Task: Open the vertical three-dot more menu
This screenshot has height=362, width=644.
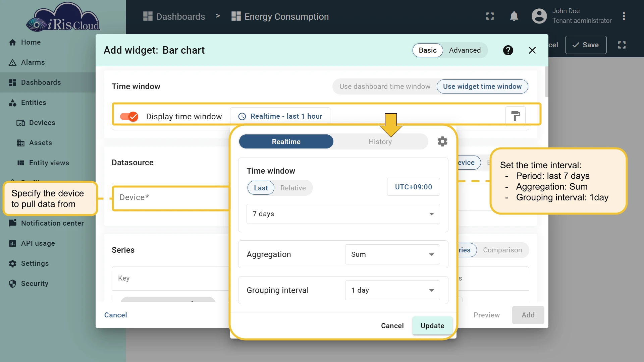Action: click(x=624, y=16)
